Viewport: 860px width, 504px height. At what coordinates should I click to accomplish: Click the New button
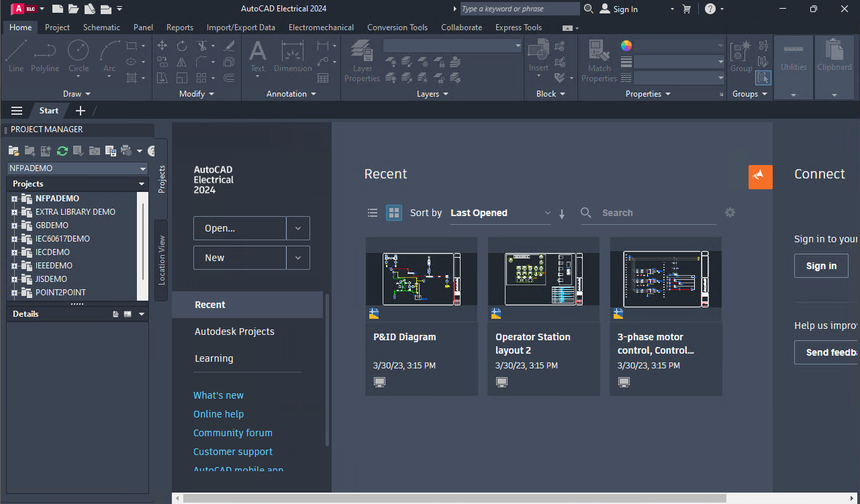point(240,258)
